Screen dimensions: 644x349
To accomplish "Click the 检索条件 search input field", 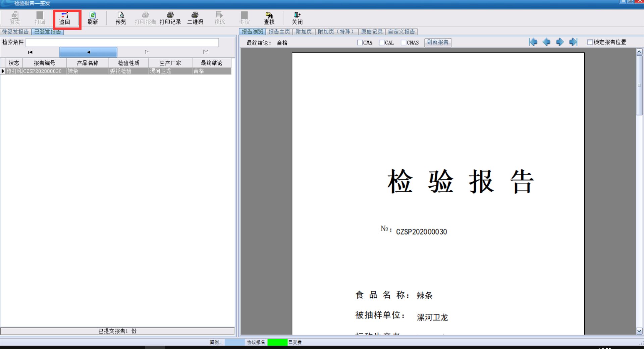I will (122, 42).
